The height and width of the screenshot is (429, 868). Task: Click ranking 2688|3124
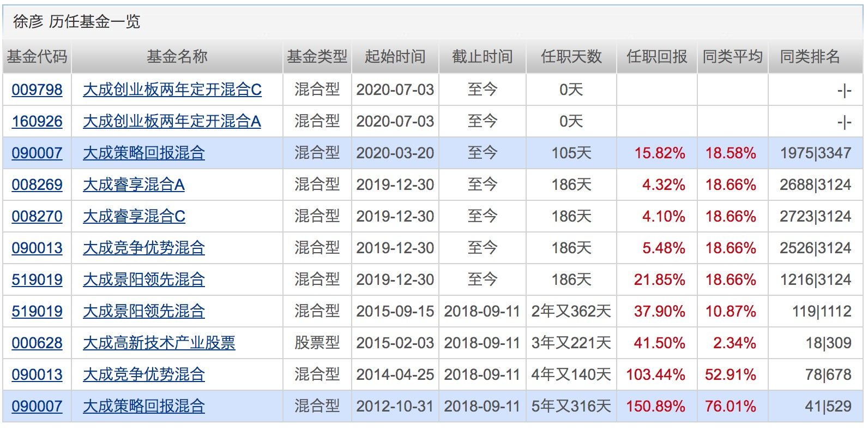click(816, 184)
